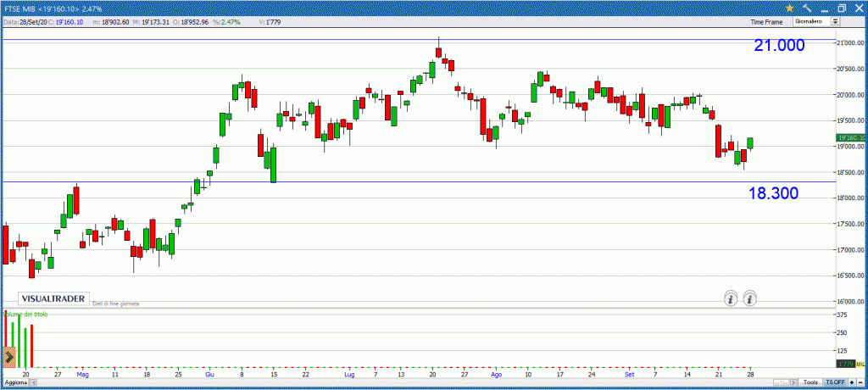
Task: Click the horizontal scrollbar right arrow
Action: (x=793, y=382)
